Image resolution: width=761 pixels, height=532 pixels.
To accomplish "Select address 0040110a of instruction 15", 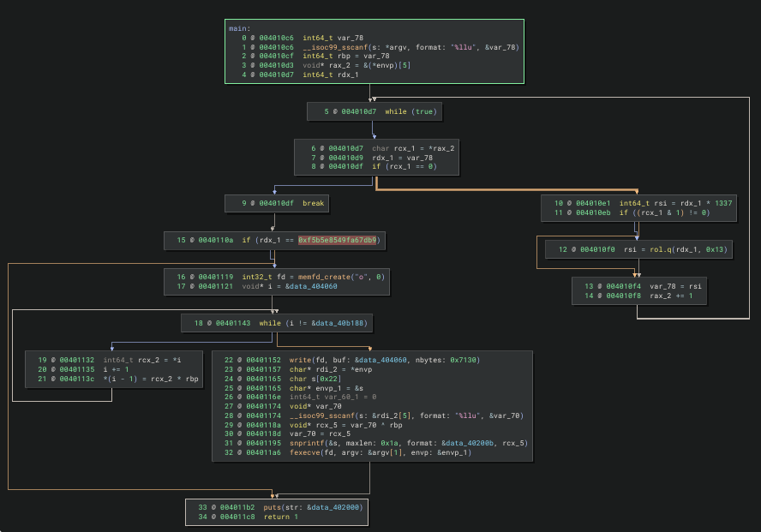I will point(215,240).
